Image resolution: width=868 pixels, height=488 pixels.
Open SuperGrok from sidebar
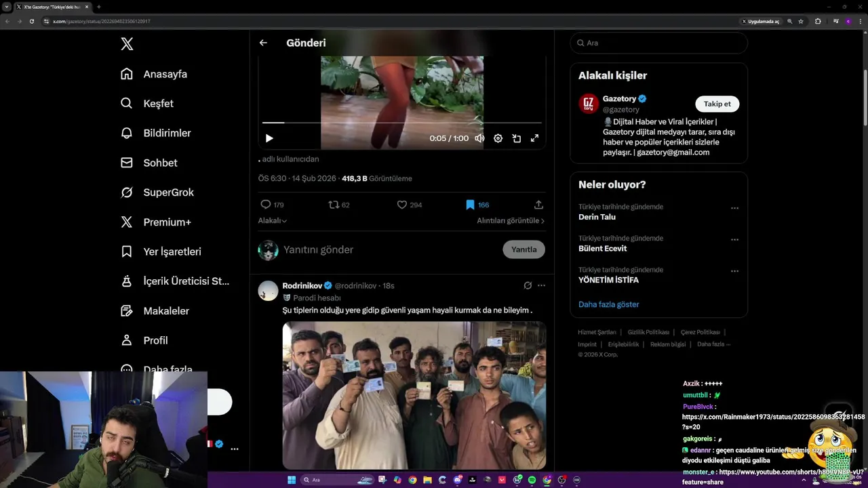pyautogui.click(x=157, y=192)
